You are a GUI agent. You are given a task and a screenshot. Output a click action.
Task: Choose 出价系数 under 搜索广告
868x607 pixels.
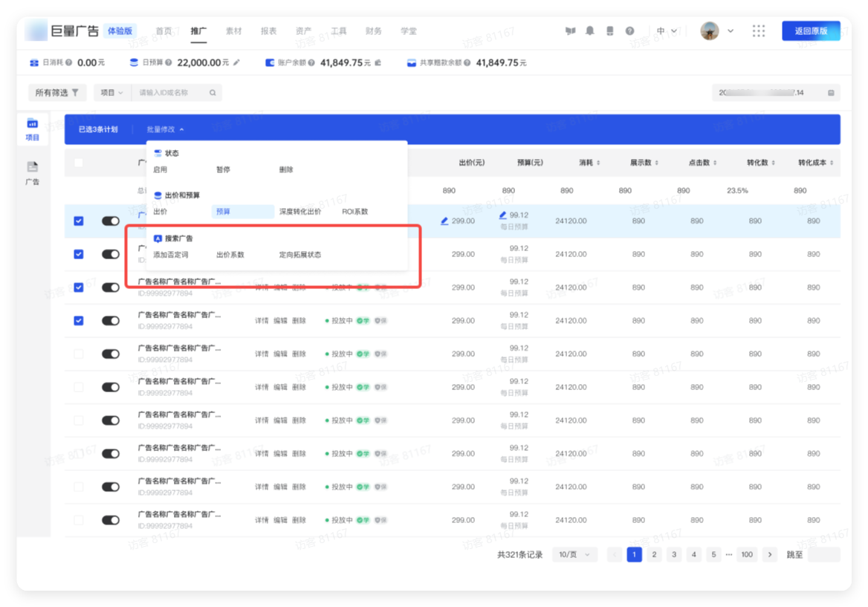230,255
